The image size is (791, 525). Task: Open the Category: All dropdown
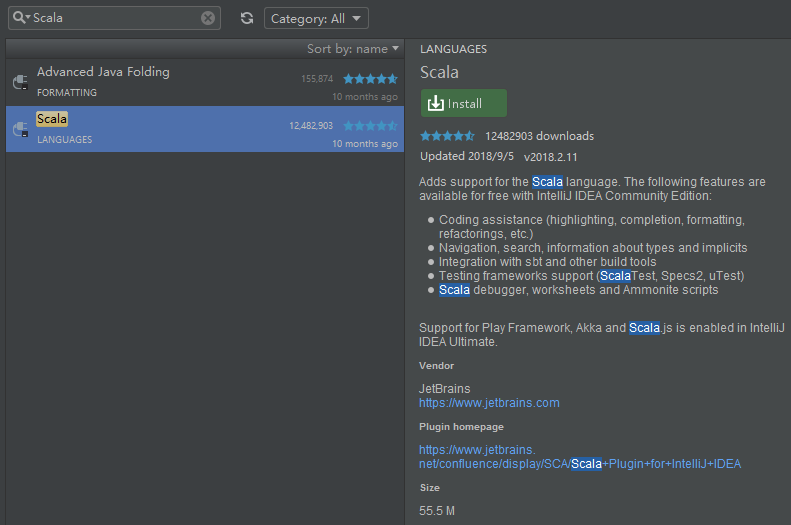coord(316,19)
